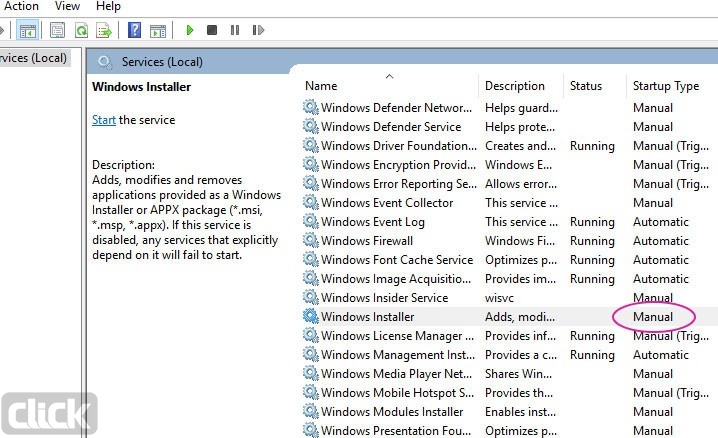The height and width of the screenshot is (438, 718).
Task: Select the Windows Error Reporting service name
Action: (399, 184)
